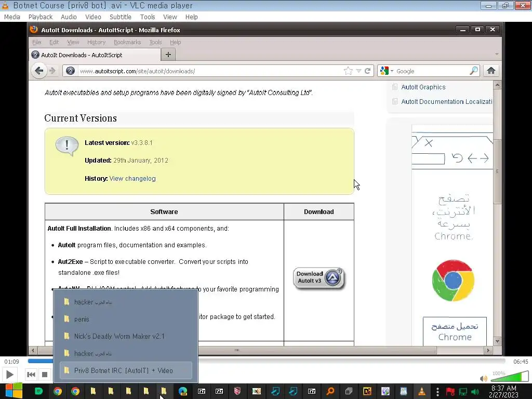
Task: Toggle remaining time display at 06:45
Action: click(x=521, y=362)
